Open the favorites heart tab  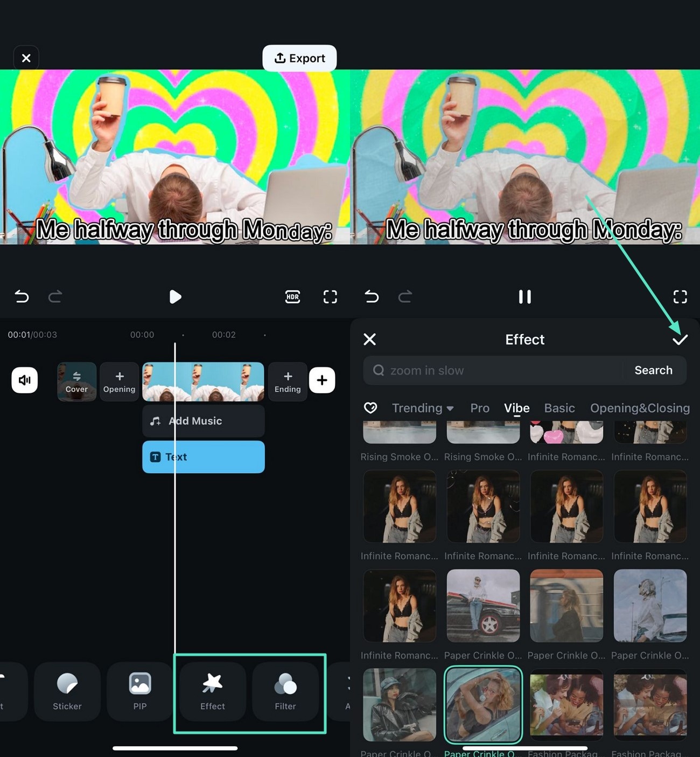click(370, 408)
